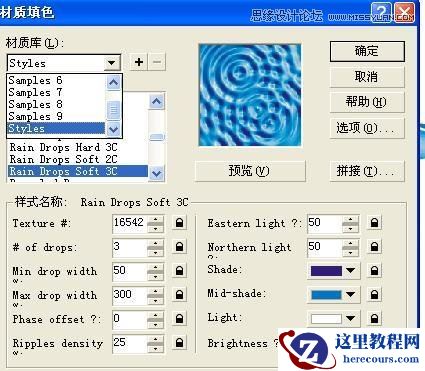Click the 预览(V) preview button

(250, 171)
